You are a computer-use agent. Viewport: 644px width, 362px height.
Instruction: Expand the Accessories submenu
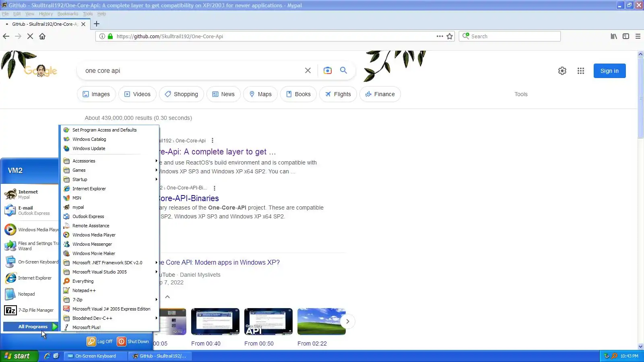109,161
